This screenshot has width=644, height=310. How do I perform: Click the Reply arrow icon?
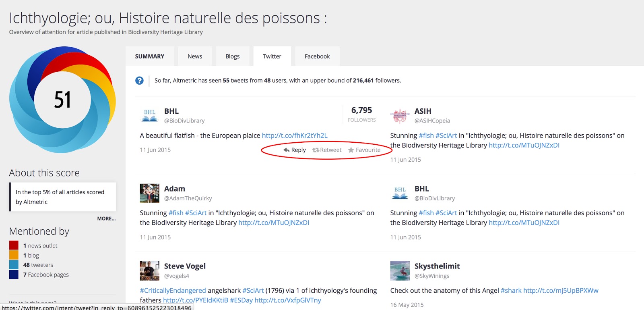click(x=287, y=150)
